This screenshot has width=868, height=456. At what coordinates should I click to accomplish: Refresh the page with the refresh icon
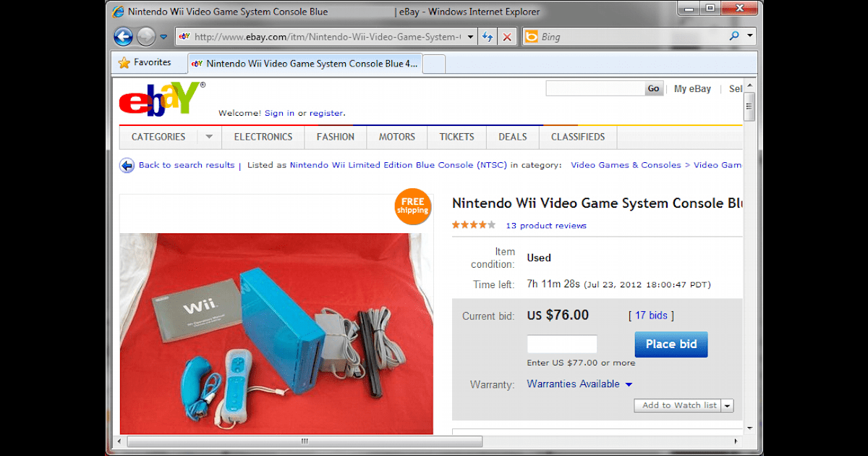coord(488,36)
